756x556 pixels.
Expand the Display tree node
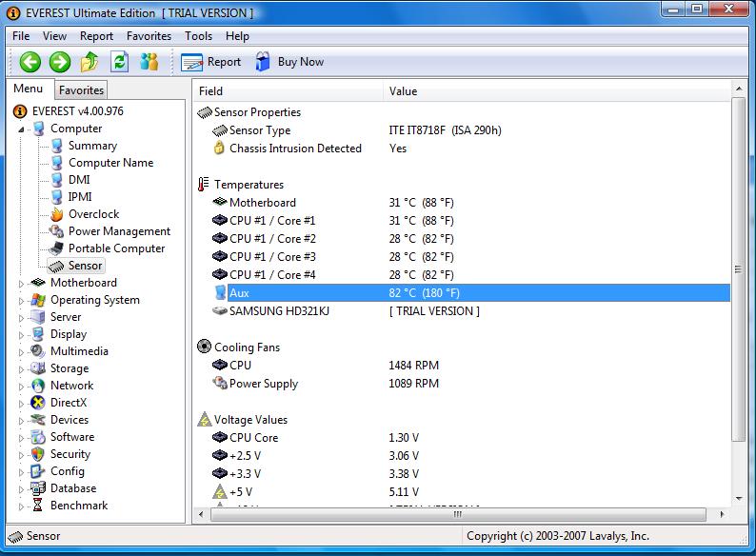(x=21, y=335)
